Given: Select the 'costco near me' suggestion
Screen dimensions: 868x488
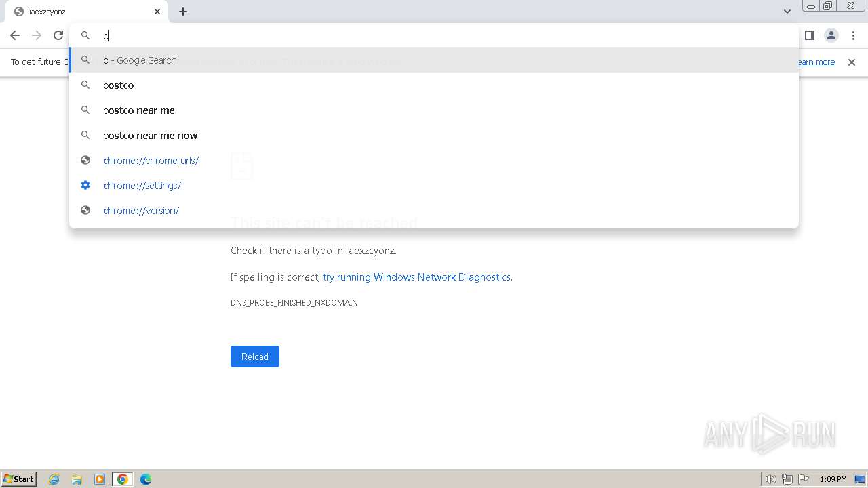Looking at the screenshot, I should tap(434, 110).
